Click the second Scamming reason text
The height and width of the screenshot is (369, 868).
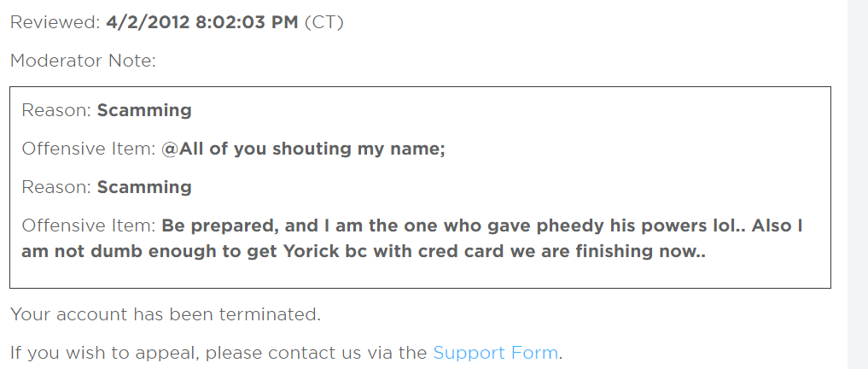(144, 187)
